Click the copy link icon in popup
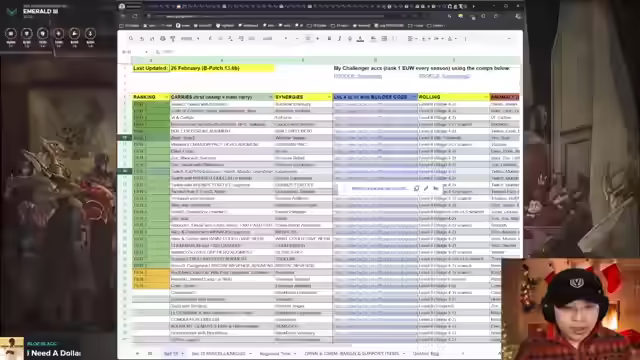 click(x=416, y=188)
